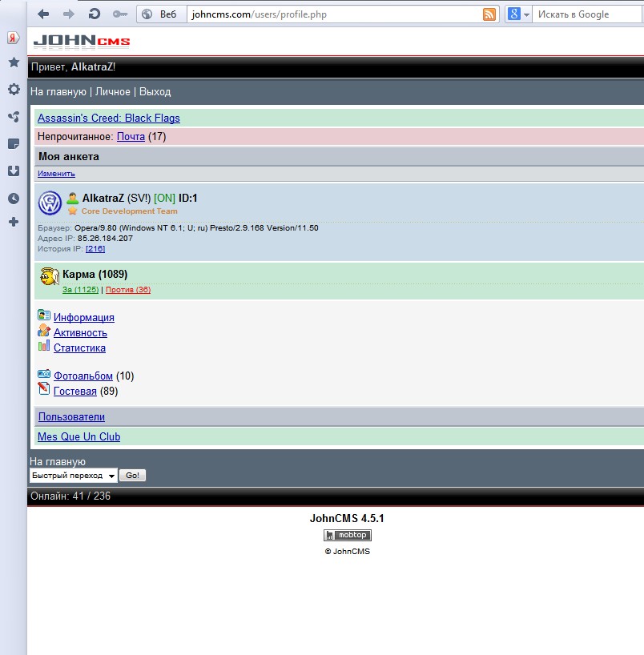
Task: Open the Гостевая guestbook link
Action: (x=75, y=392)
